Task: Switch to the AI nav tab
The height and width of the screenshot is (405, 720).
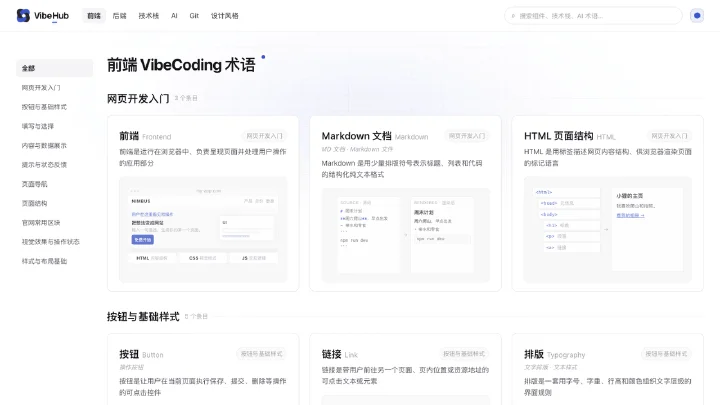Action: pos(174,16)
